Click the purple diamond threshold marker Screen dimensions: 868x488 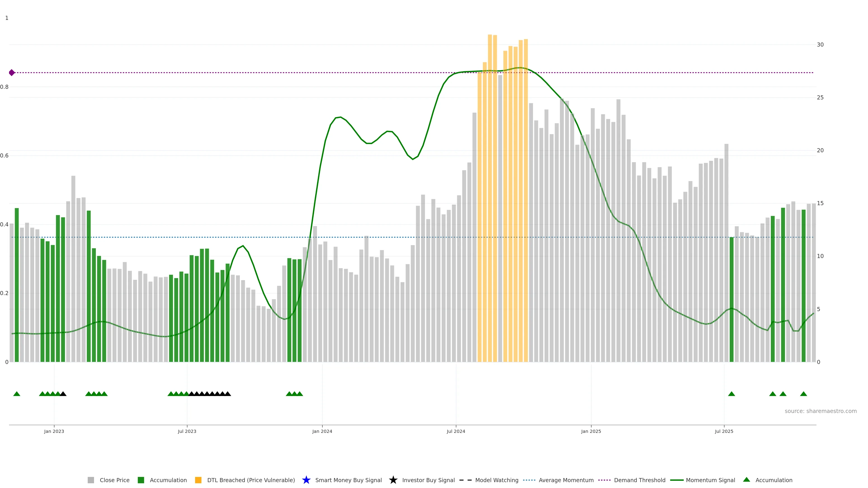click(x=12, y=72)
